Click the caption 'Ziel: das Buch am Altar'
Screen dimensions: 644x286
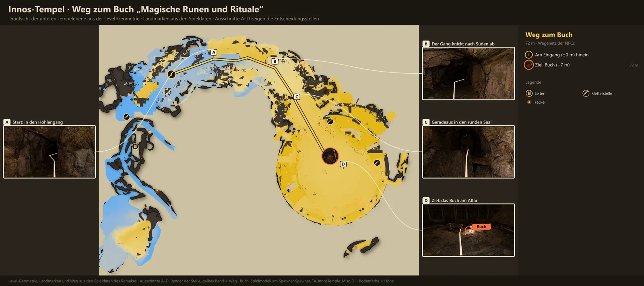click(454, 200)
